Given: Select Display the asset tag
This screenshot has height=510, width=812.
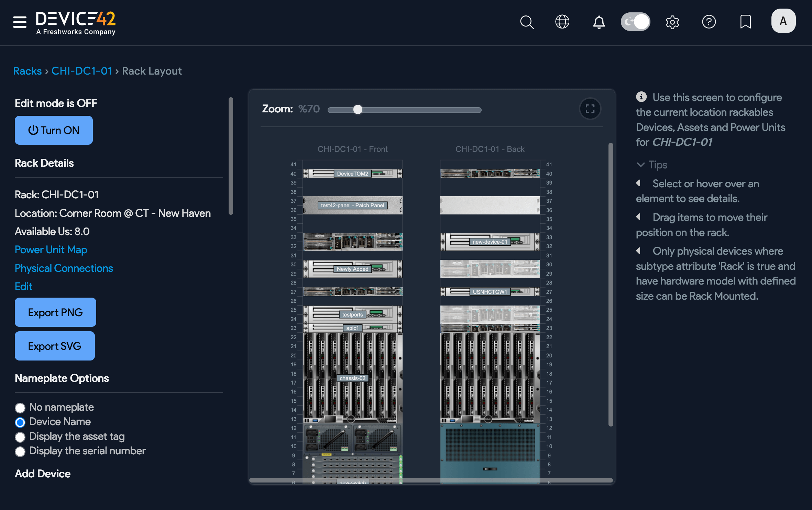Looking at the screenshot, I should [20, 437].
